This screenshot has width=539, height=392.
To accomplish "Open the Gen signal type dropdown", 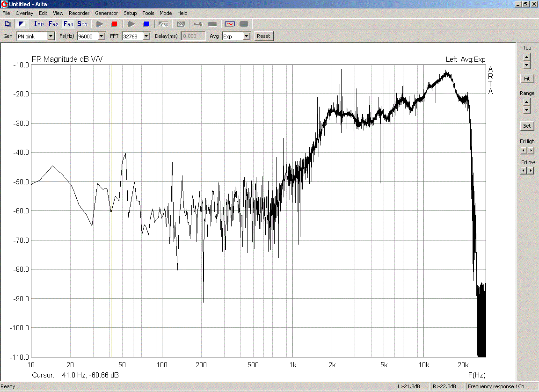I will coord(51,36).
